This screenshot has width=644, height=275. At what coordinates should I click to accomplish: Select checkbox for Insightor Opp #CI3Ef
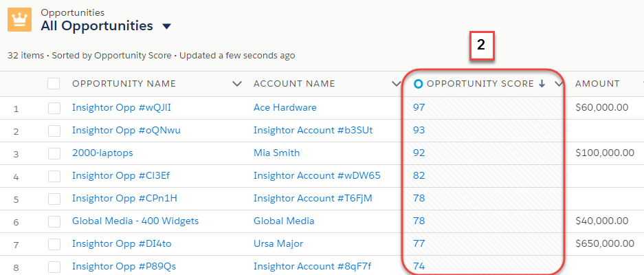[54, 176]
